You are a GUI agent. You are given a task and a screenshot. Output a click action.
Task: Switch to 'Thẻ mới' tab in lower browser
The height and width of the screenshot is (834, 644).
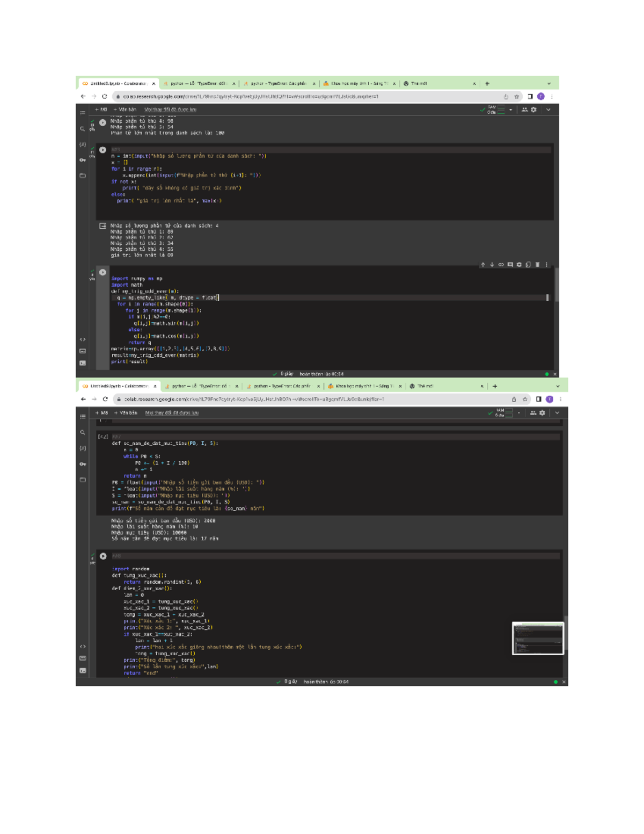click(x=447, y=386)
